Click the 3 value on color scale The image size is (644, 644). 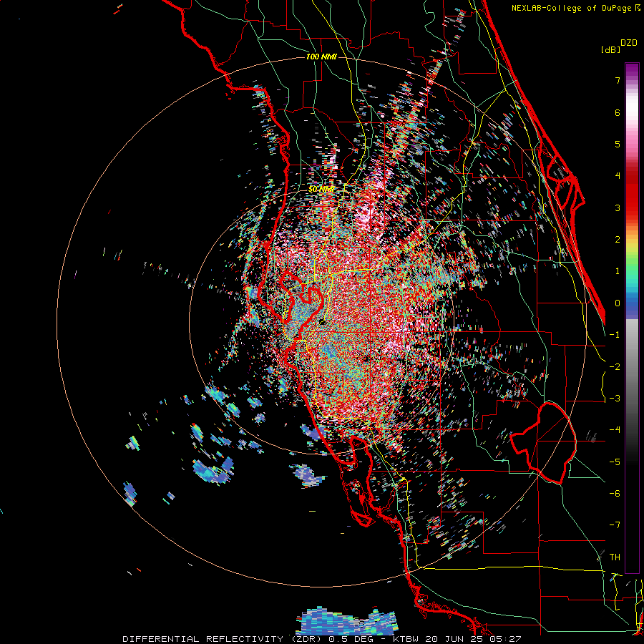[x=618, y=208]
